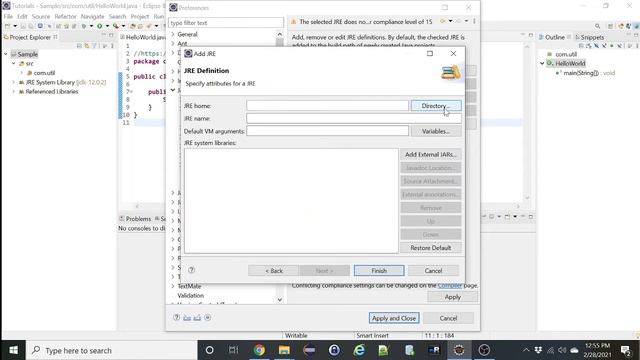The width and height of the screenshot is (640, 360).
Task: Focus the Default VM arguments field
Action: pos(327,131)
